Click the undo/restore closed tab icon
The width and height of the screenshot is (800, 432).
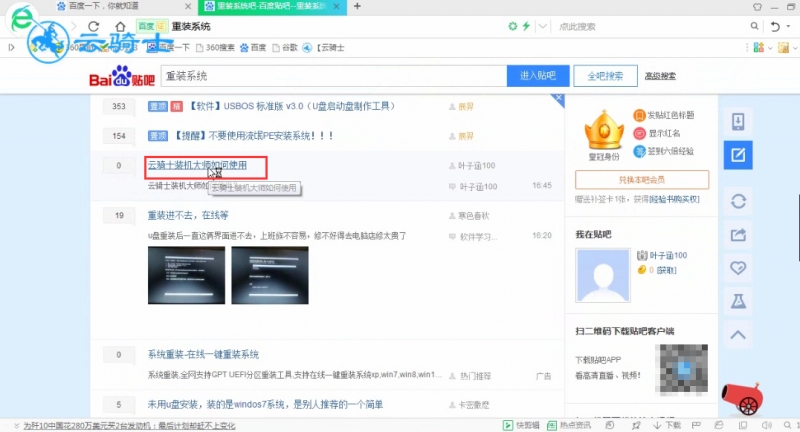click(x=775, y=27)
